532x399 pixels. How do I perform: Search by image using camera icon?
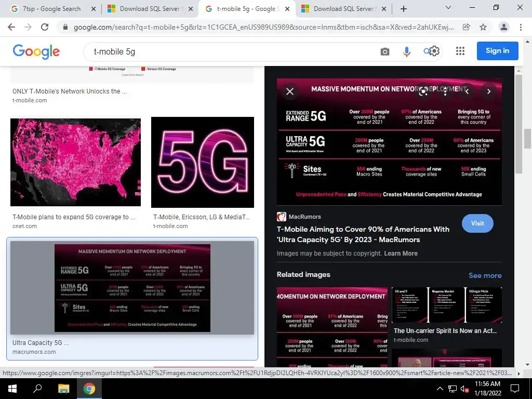(385, 51)
